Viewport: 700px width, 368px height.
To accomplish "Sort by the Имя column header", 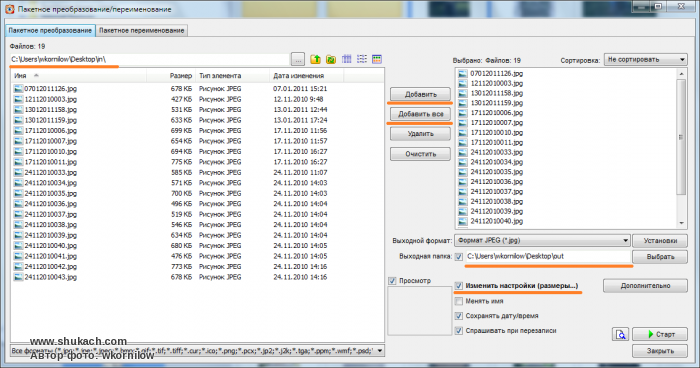I will 79,75.
